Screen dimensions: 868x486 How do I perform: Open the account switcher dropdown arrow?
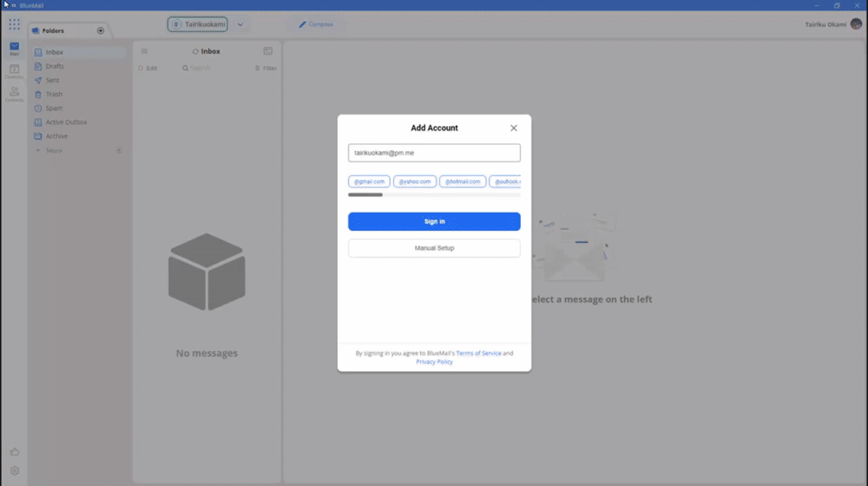pyautogui.click(x=240, y=24)
